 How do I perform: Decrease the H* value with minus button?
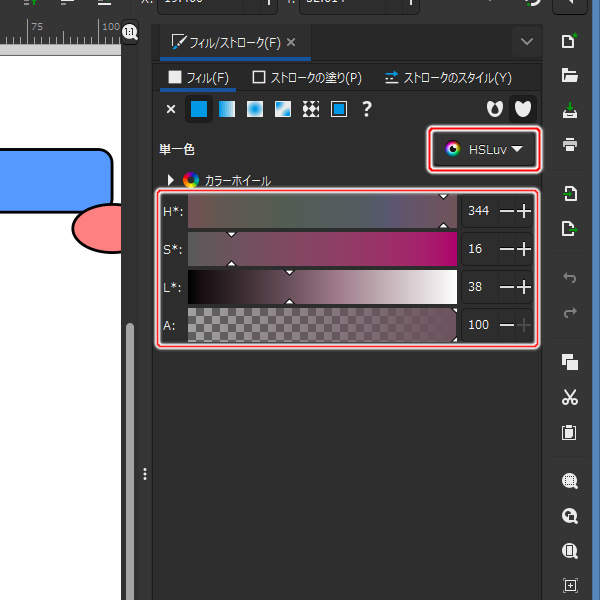507,211
